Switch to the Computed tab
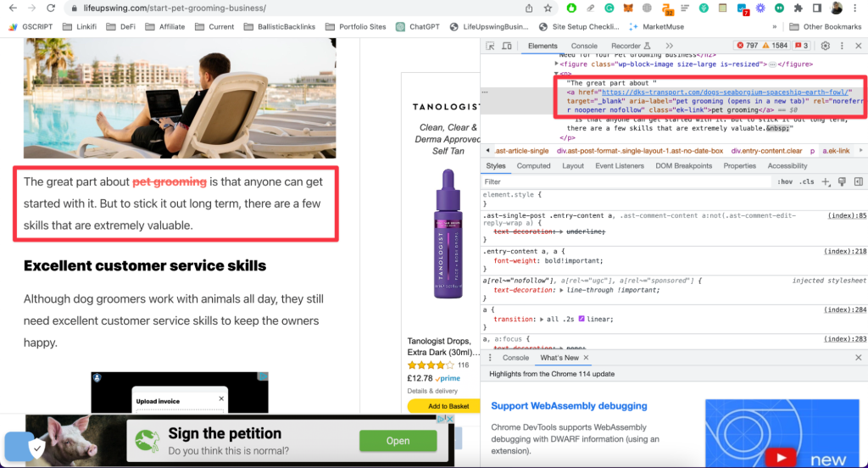Screen dimensions: 868x468 tap(533, 166)
